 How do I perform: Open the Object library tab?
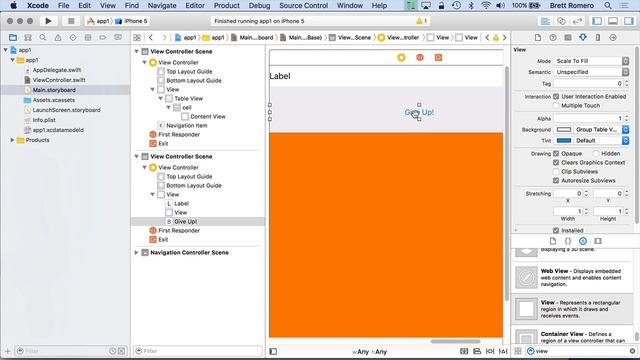click(583, 241)
